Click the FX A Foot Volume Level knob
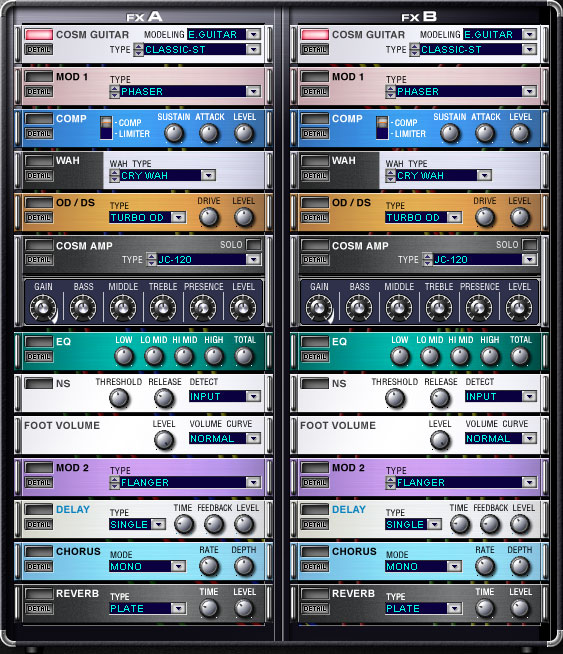Screen dimensions: 563x654 coord(163,440)
